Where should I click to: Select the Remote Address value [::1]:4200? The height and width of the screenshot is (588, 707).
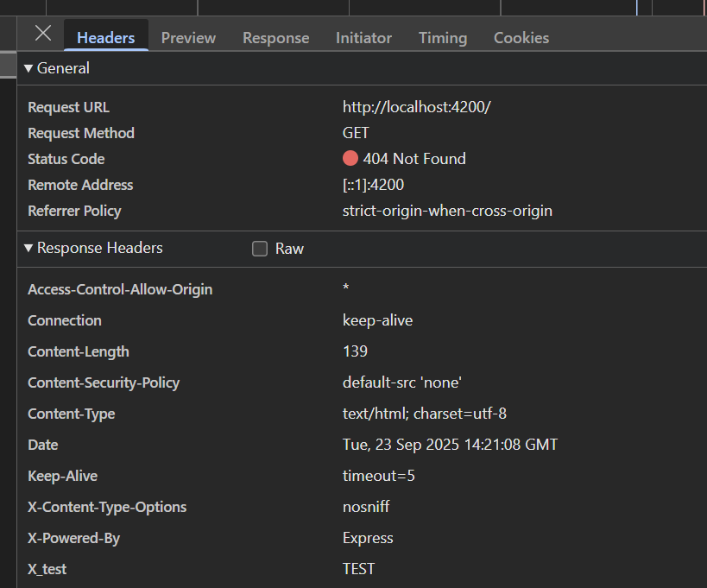(373, 185)
